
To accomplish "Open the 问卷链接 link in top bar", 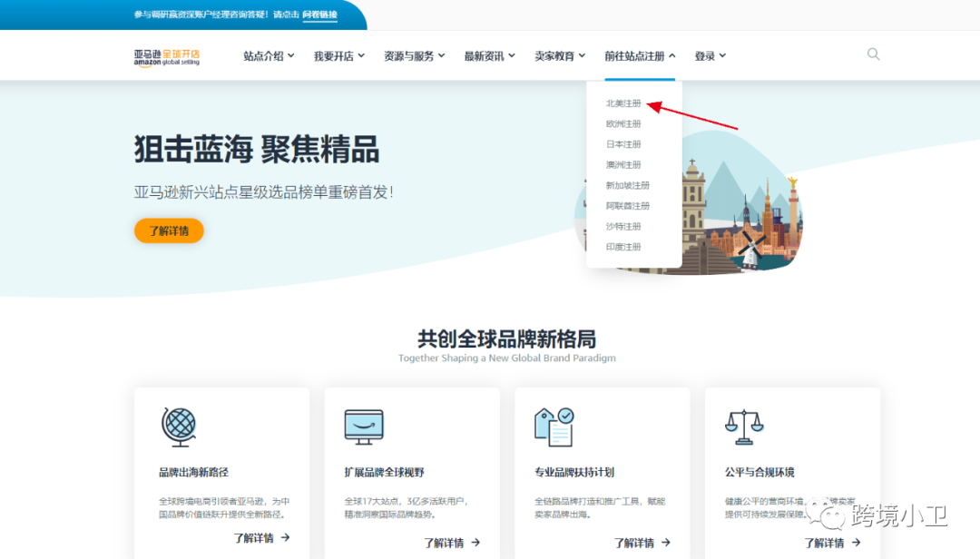I will (319, 15).
